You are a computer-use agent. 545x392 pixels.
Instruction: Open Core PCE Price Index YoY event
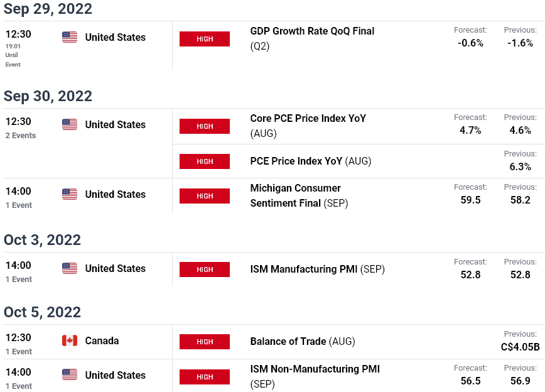click(x=308, y=126)
